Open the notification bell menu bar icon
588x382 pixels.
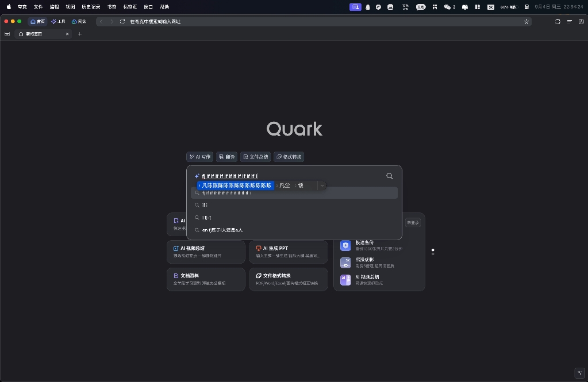click(x=368, y=7)
